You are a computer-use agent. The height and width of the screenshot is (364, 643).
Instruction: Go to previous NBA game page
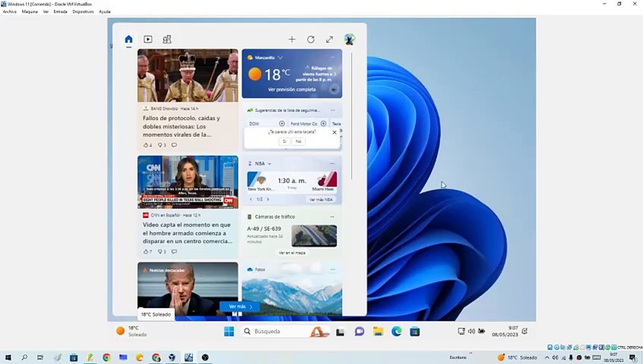(251, 199)
